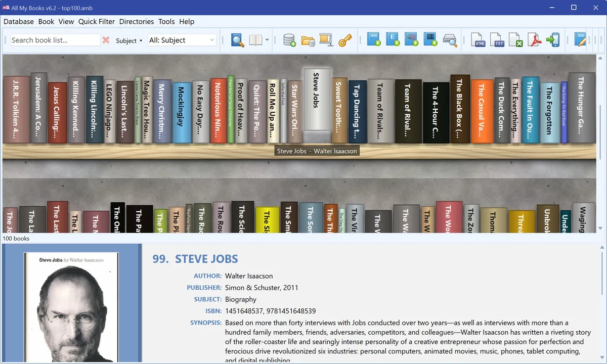607x364 pixels.
Task: Expand the view mode dropdown arrow beside the open book icon
Action: coord(267,40)
